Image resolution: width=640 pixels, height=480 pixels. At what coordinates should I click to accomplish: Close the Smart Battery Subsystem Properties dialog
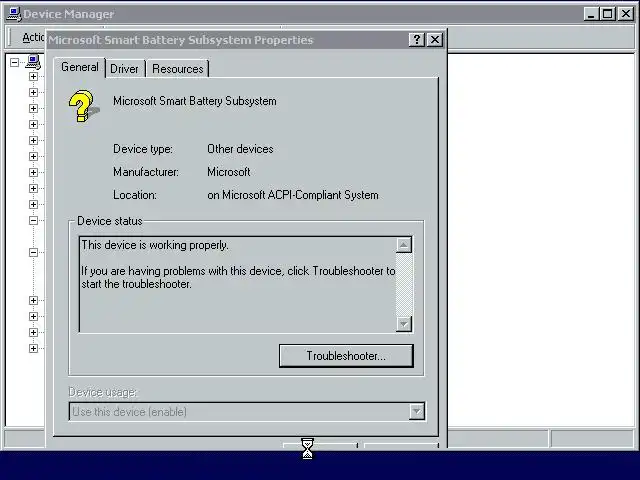click(435, 40)
